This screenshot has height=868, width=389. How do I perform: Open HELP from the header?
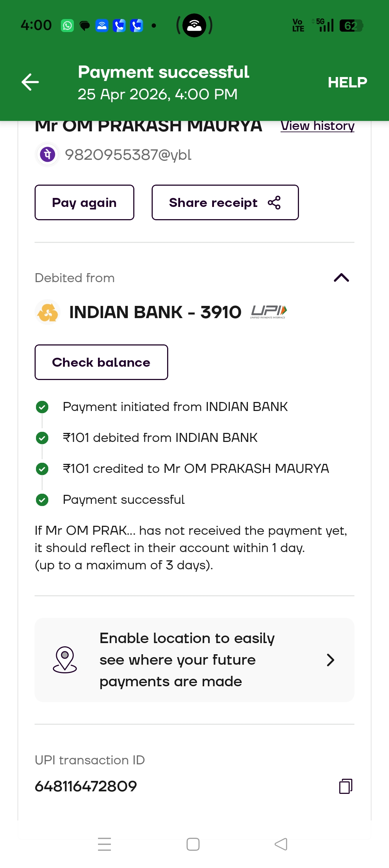347,82
